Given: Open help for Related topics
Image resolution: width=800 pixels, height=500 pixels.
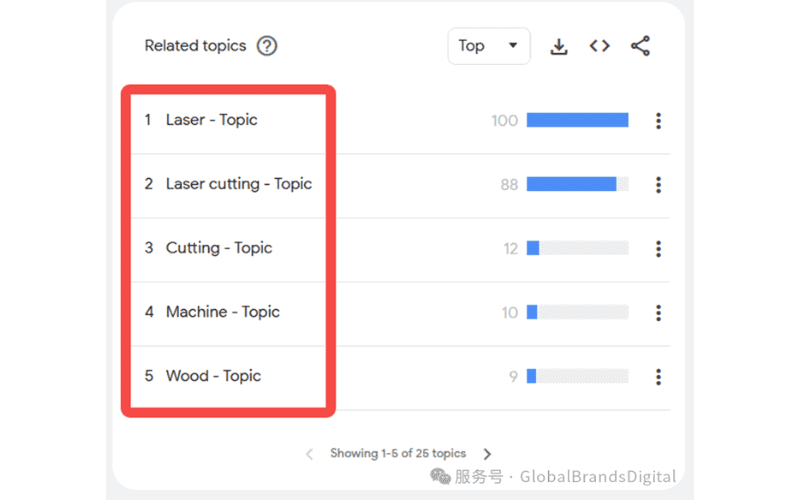Looking at the screenshot, I should [267, 46].
